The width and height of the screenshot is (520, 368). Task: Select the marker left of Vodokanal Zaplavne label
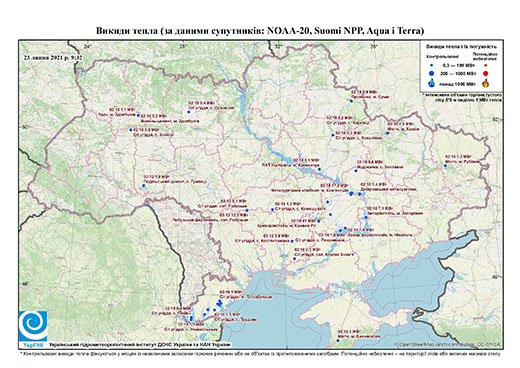click(x=356, y=171)
